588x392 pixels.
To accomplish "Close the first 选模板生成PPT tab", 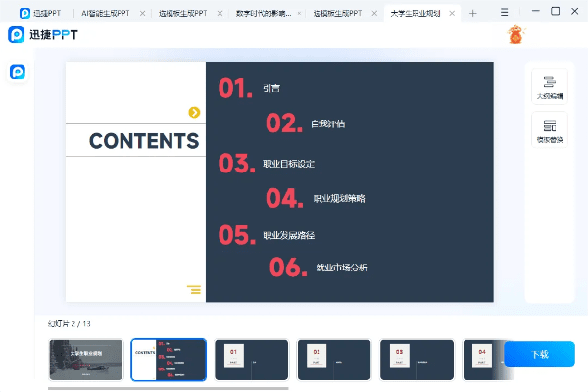I will click(x=220, y=13).
